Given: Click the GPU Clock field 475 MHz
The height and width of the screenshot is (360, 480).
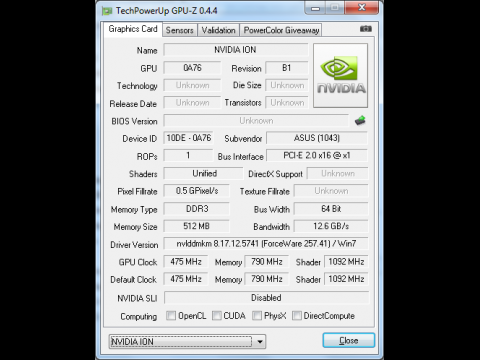Looking at the screenshot, I should (x=186, y=262).
